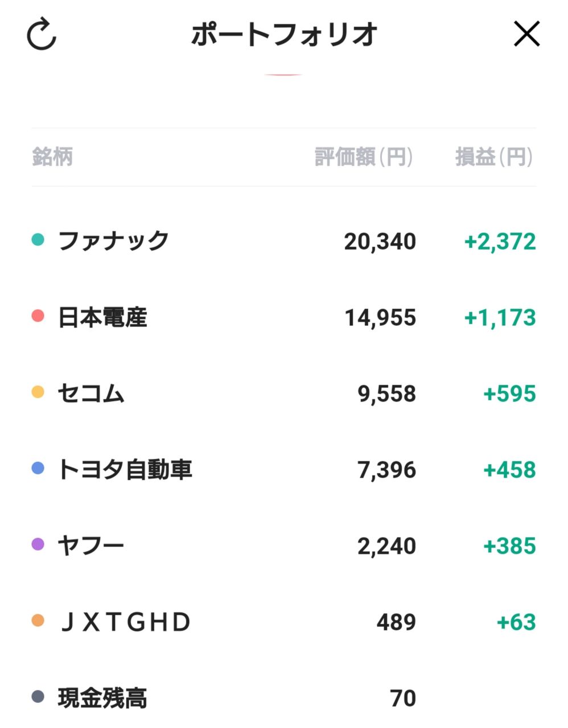The image size is (568, 728).
Task: Click the ポートフォリオ page title
Action: click(x=284, y=34)
